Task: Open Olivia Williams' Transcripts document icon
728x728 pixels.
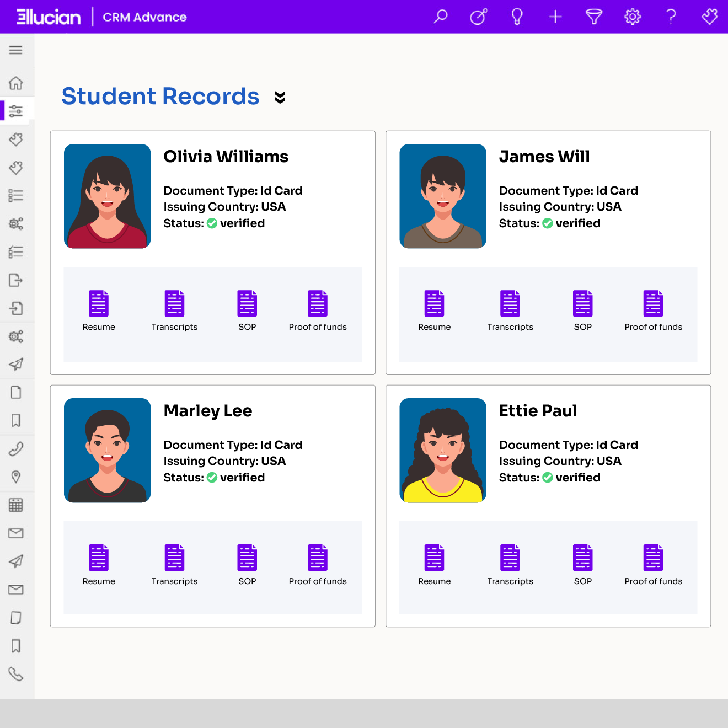Action: coord(174,303)
